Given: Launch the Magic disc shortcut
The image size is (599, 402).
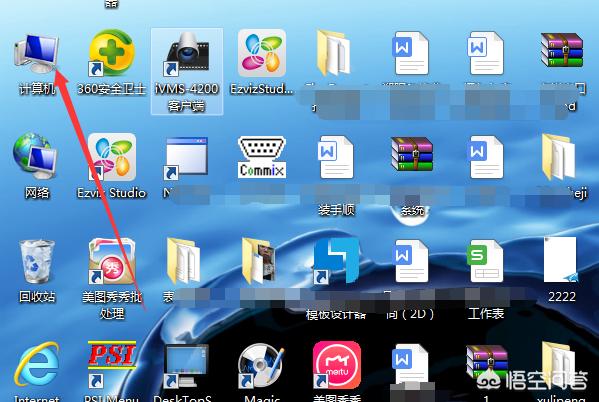Looking at the screenshot, I should pos(261,365).
